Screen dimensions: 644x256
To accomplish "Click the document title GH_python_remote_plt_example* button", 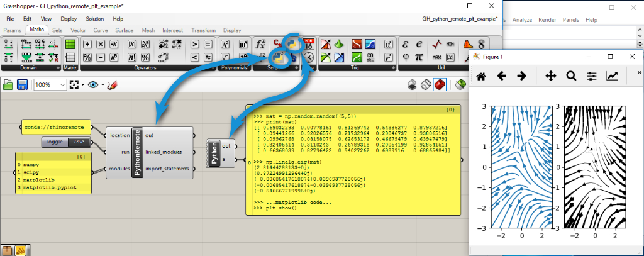I will [460, 19].
